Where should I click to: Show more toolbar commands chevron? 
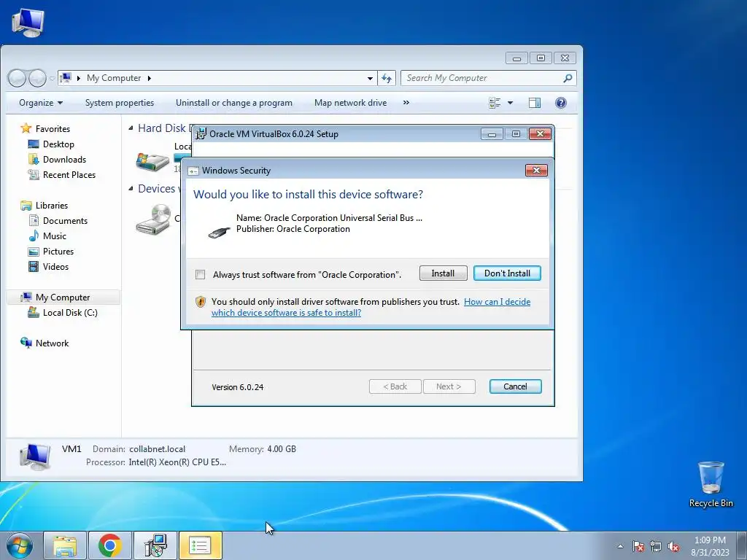tap(406, 102)
